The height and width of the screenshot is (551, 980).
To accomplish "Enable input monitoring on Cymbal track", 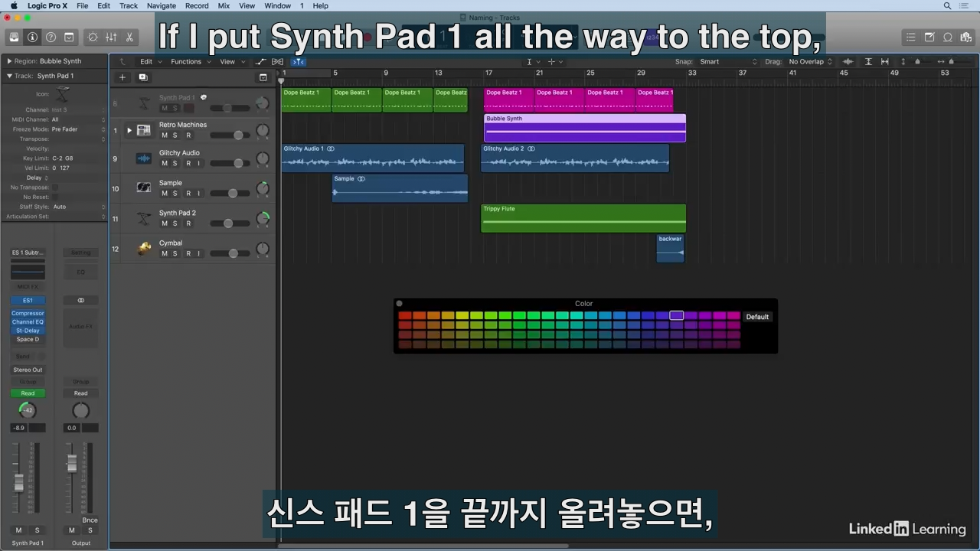I will click(x=199, y=254).
